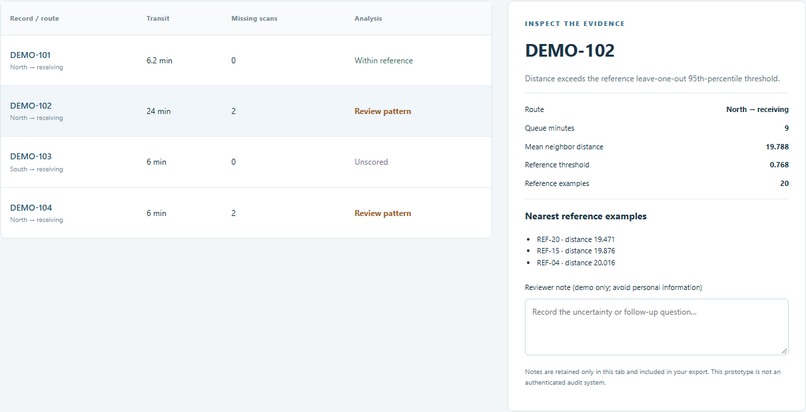Click the Transit column header

coord(158,18)
